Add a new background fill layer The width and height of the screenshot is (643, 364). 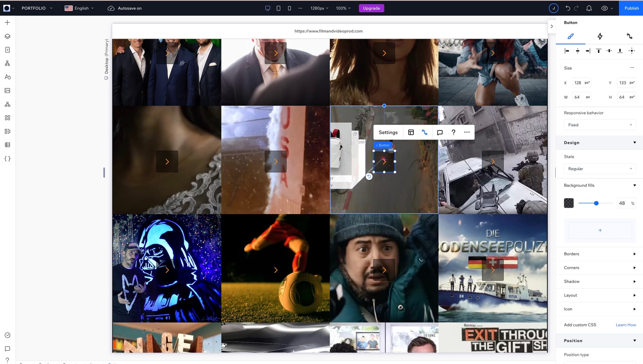coord(600,230)
